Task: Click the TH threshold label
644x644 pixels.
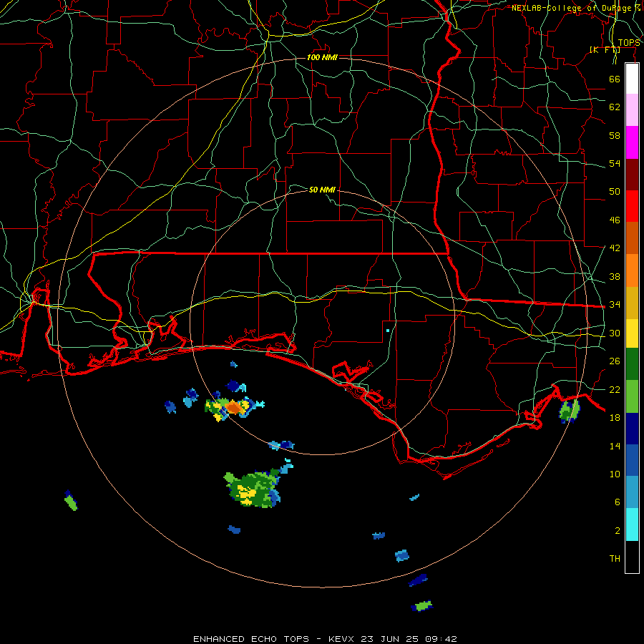Action: pyautogui.click(x=615, y=559)
